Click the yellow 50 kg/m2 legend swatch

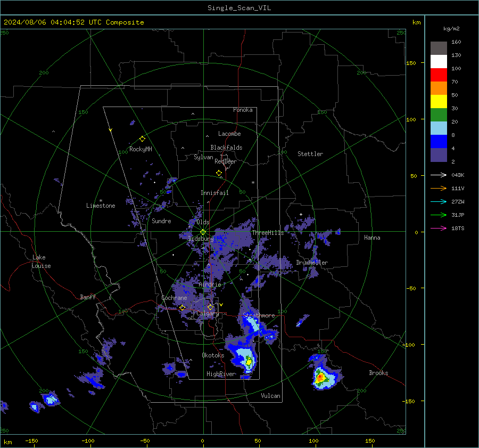pyautogui.click(x=439, y=102)
